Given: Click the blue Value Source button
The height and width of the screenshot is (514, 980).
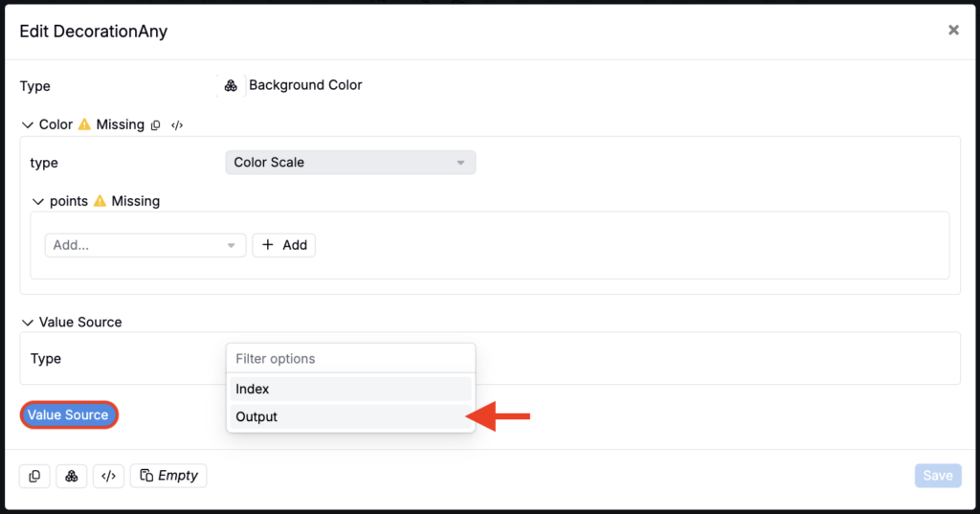Looking at the screenshot, I should tap(69, 415).
